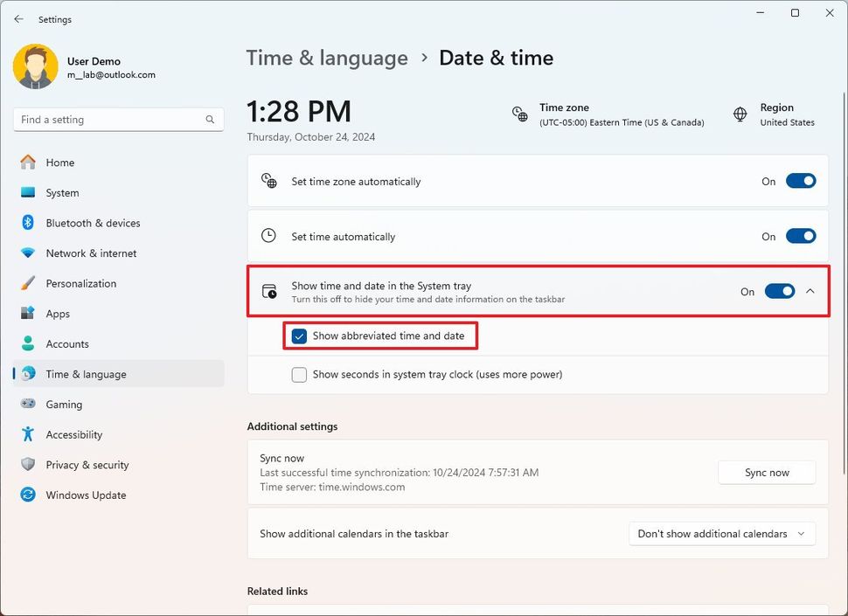
Task: Open Gaming settings
Action: click(x=63, y=404)
